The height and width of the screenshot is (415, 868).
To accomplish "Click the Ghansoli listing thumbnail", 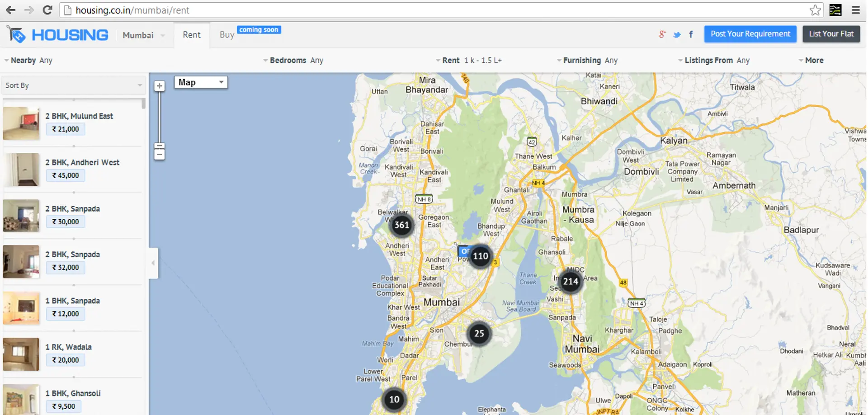I will (21, 400).
